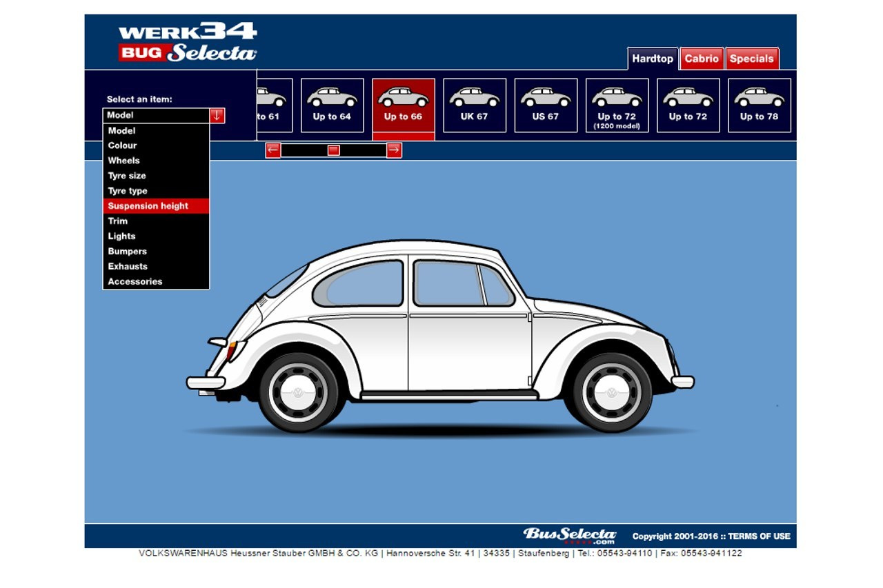Open the BusSelecta.com logo link
This screenshot has height=588, width=883.
(x=570, y=536)
